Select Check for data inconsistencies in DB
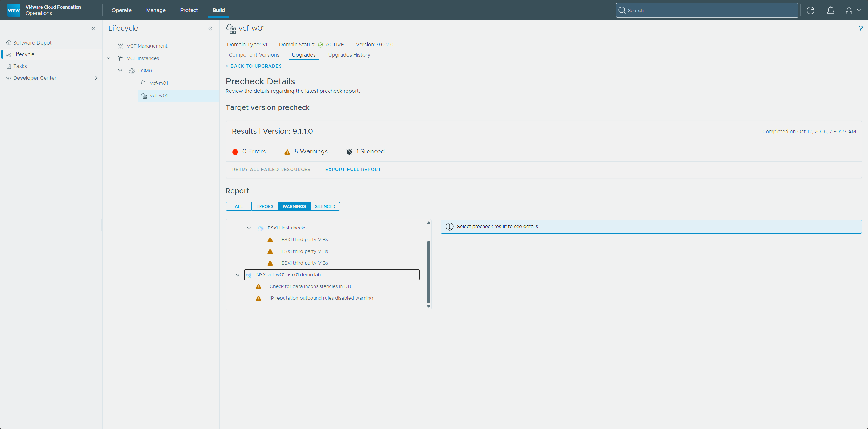This screenshot has width=868, height=429. point(310,286)
